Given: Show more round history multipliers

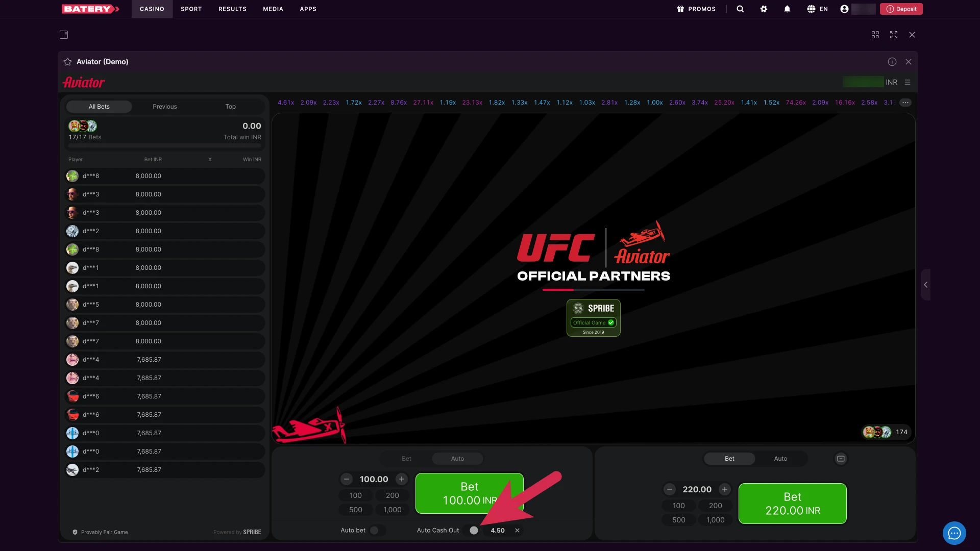Looking at the screenshot, I should [x=905, y=103].
